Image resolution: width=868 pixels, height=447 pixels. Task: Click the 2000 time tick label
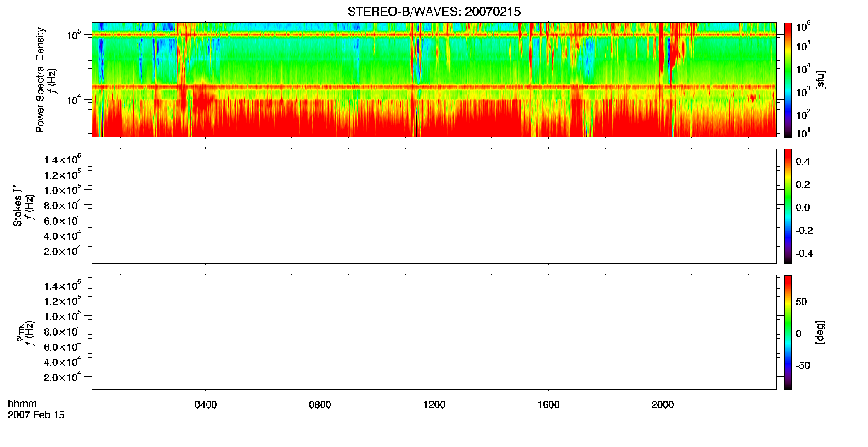pos(663,405)
